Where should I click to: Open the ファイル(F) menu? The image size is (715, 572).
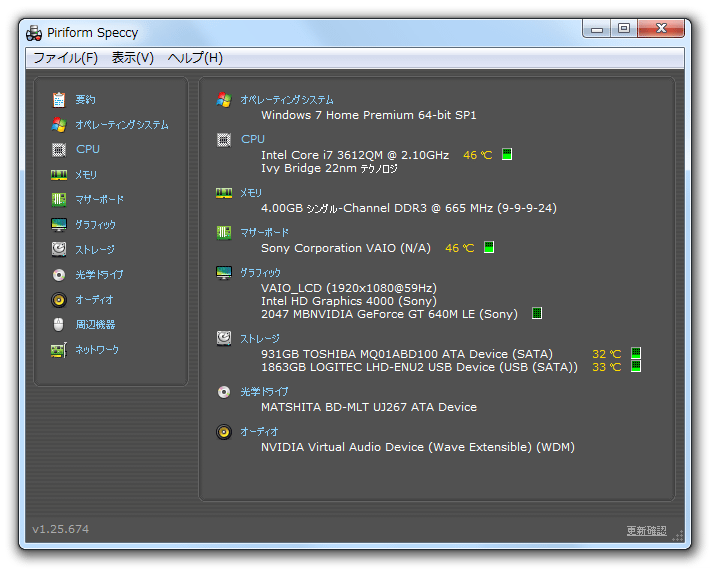pyautogui.click(x=65, y=58)
